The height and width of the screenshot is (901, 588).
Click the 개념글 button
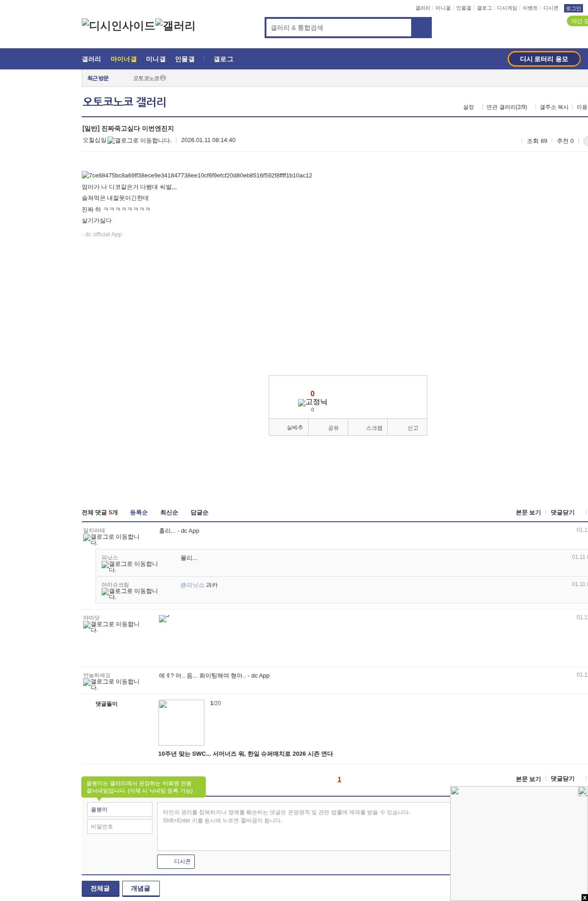point(141,889)
